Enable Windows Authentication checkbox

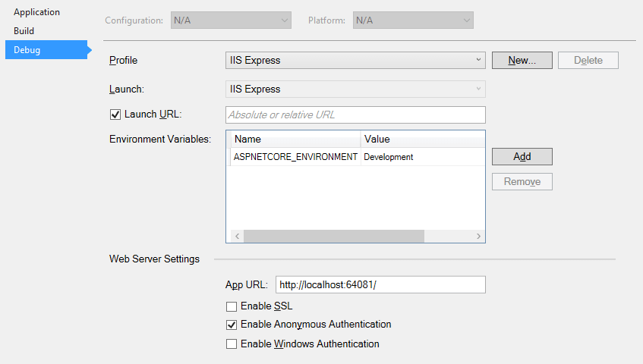click(232, 344)
